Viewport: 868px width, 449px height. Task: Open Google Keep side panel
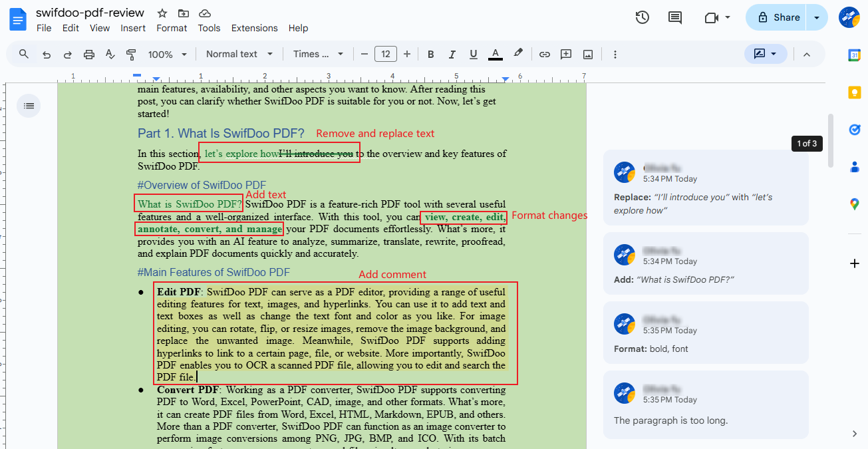pyautogui.click(x=855, y=92)
